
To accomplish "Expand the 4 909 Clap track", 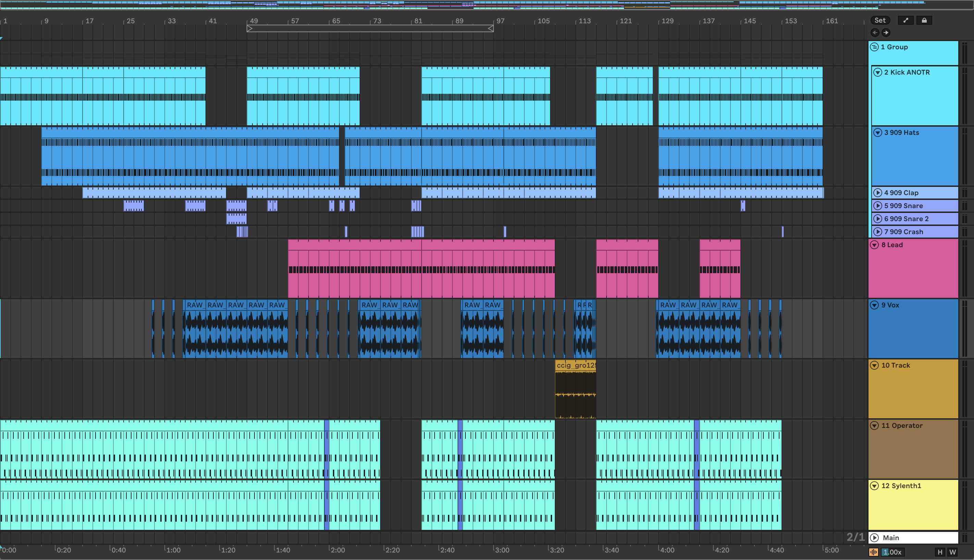I will click(x=877, y=193).
